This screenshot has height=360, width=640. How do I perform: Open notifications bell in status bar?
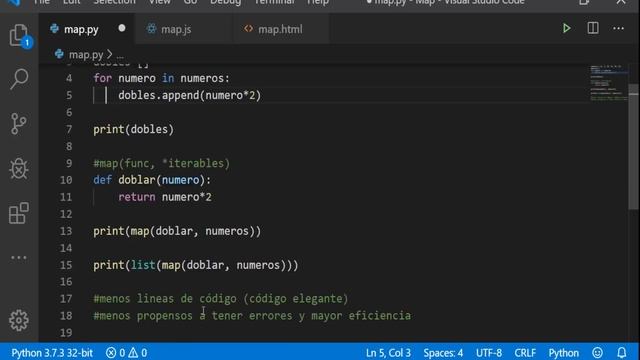click(622, 353)
